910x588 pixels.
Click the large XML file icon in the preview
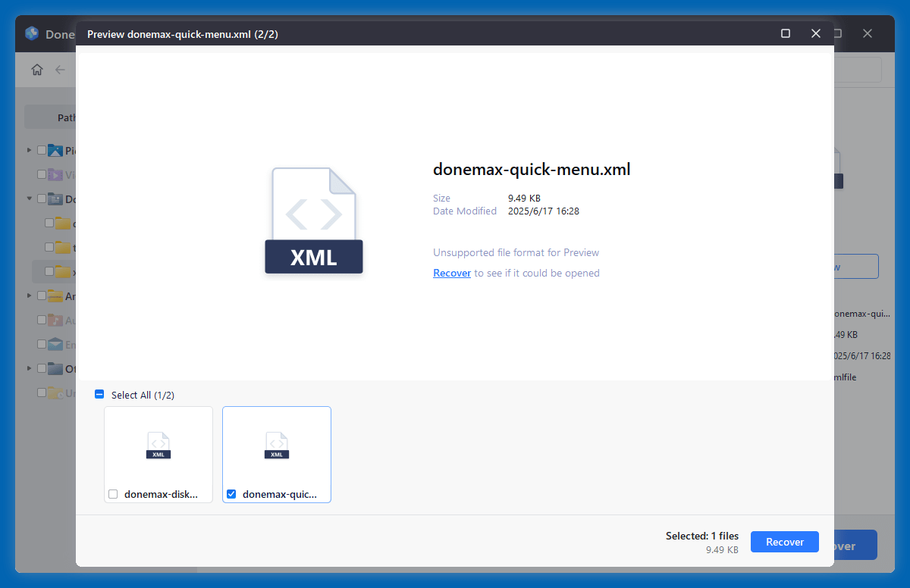pyautogui.click(x=313, y=220)
